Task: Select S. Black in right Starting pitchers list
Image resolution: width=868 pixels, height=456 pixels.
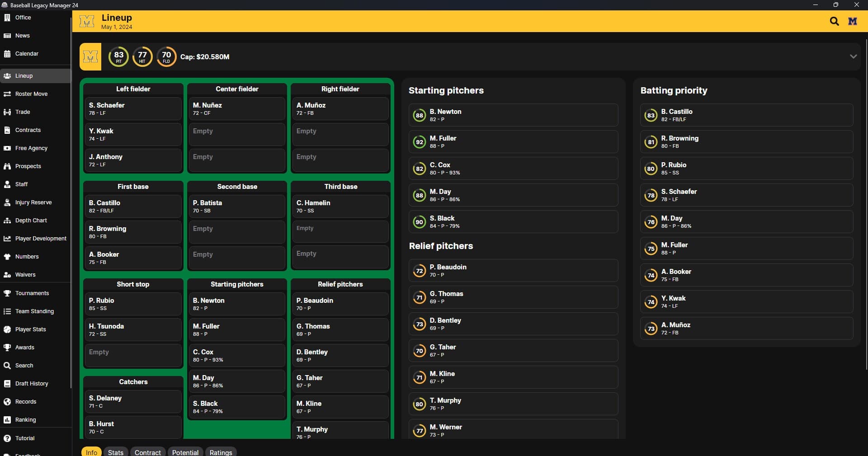Action: coord(513,221)
